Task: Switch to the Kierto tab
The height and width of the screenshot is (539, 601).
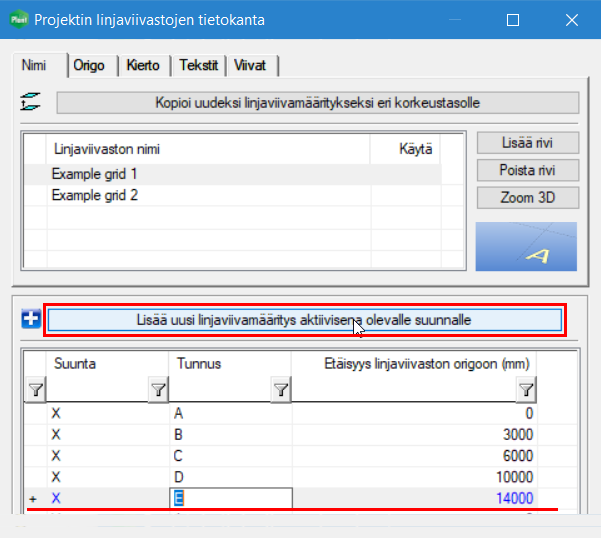Action: coord(144,66)
